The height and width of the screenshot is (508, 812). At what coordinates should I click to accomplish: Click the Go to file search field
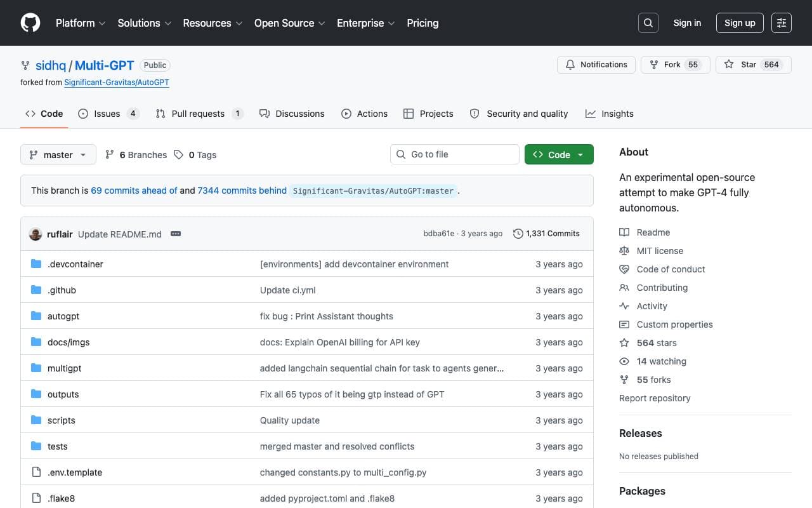(455, 154)
